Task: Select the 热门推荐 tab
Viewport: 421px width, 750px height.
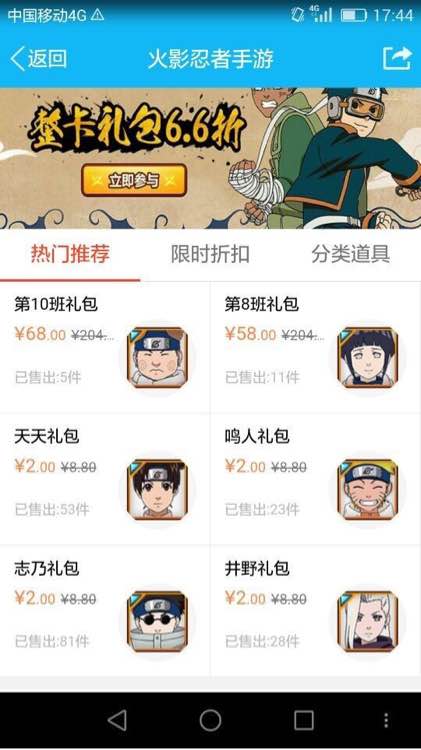Action: pyautogui.click(x=70, y=254)
